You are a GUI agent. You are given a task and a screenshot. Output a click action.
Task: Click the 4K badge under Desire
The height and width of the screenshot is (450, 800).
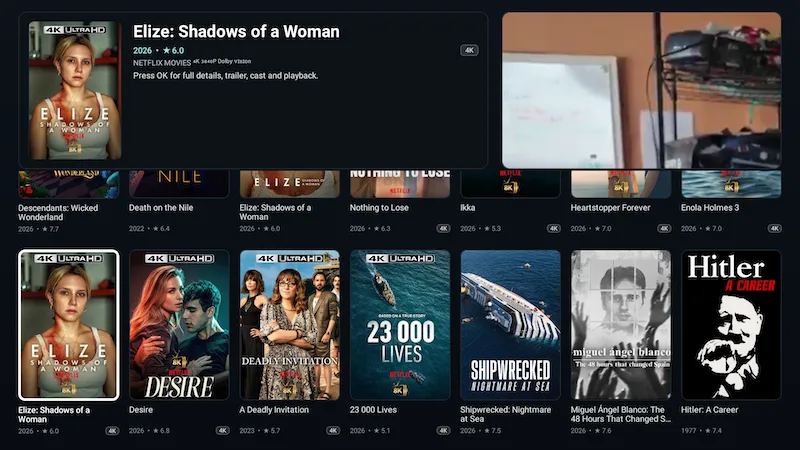[222, 431]
